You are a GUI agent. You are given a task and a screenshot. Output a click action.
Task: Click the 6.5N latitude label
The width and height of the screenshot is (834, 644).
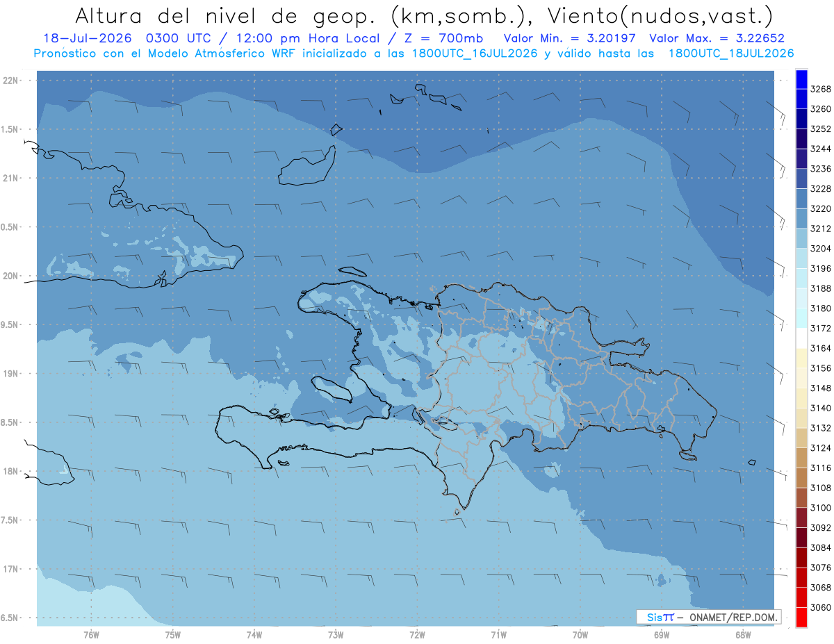(x=10, y=618)
